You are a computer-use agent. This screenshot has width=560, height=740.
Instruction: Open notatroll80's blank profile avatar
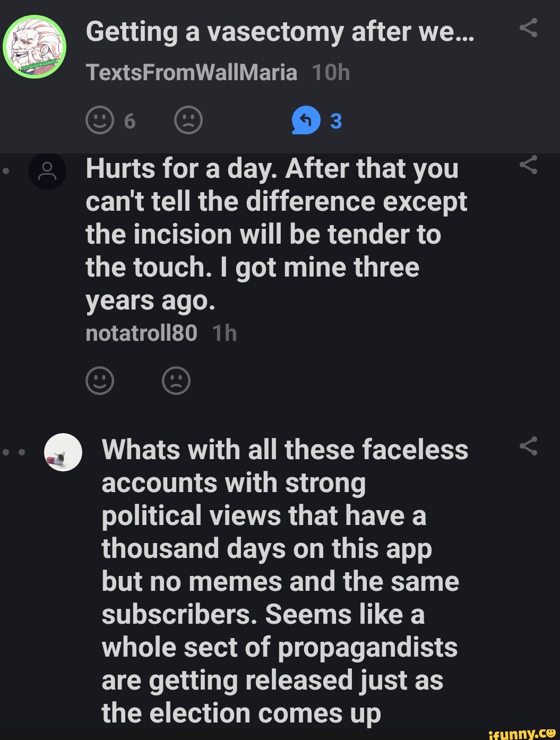coord(47,171)
